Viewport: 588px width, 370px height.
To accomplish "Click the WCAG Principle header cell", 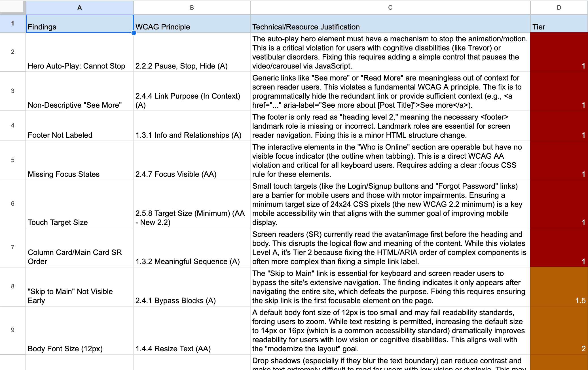I will pyautogui.click(x=192, y=24).
